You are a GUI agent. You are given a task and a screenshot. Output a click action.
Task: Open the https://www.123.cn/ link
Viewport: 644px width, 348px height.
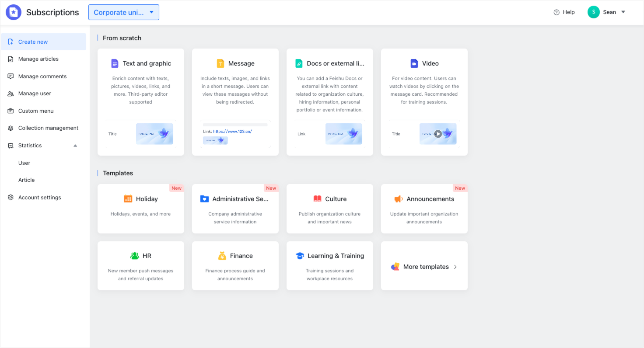click(x=233, y=131)
